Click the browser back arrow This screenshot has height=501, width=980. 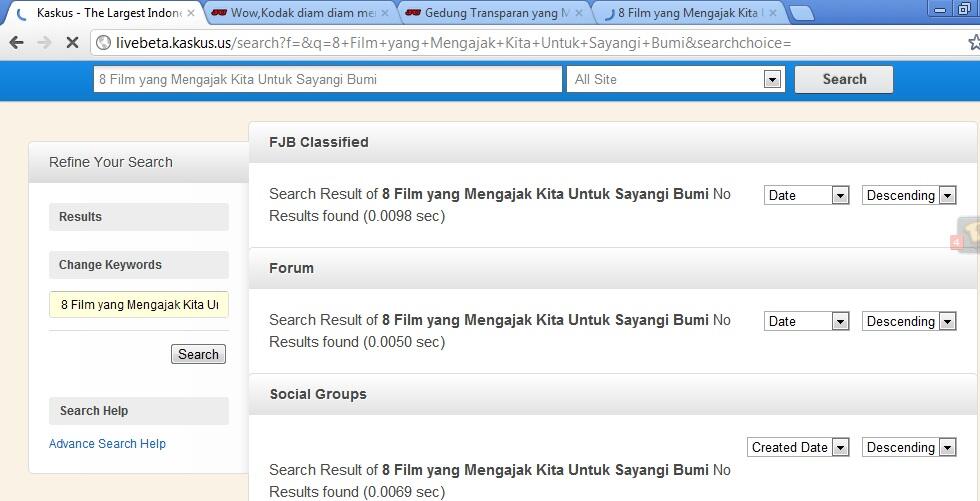[16, 42]
